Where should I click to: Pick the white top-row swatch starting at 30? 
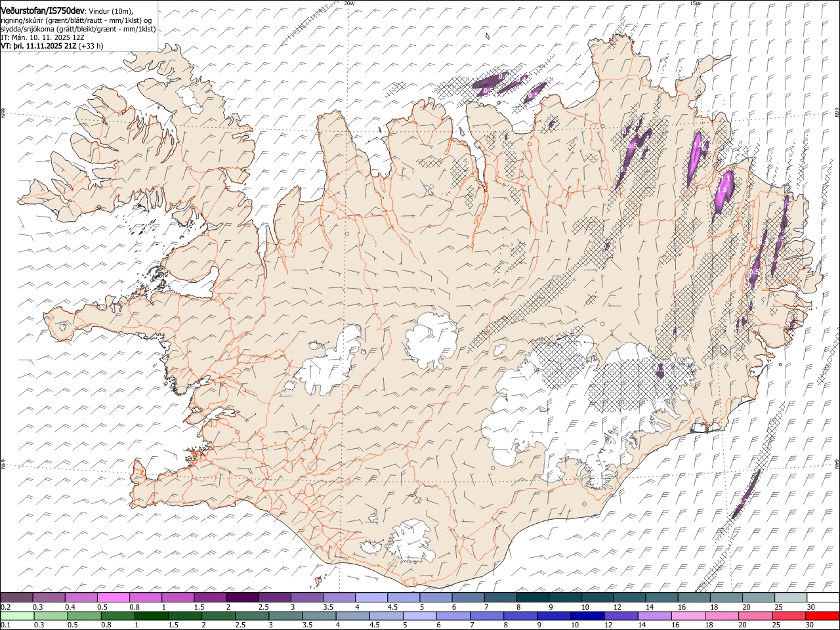point(823,597)
